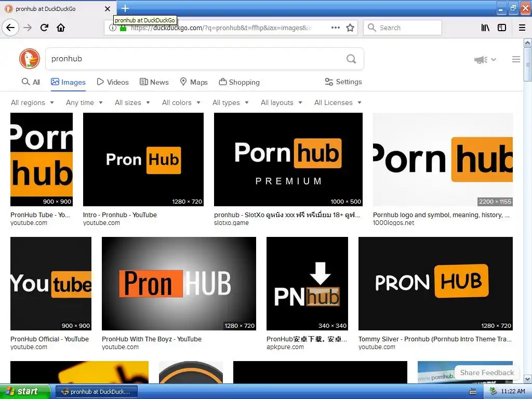Open the Settings menu
The image size is (532, 399).
343,82
